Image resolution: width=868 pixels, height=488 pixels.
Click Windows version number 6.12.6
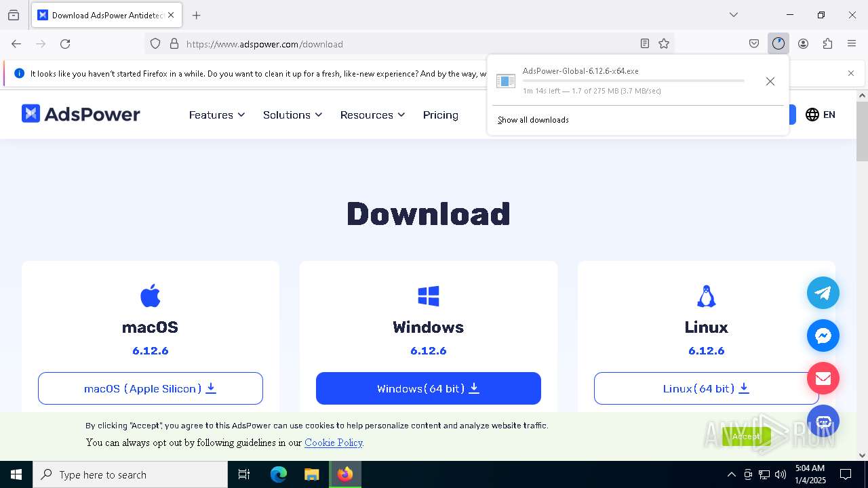(429, 350)
